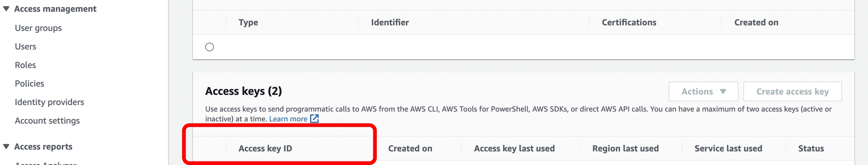This screenshot has height=165, width=868.
Task: Open Account settings in the sidebar
Action: tap(47, 121)
